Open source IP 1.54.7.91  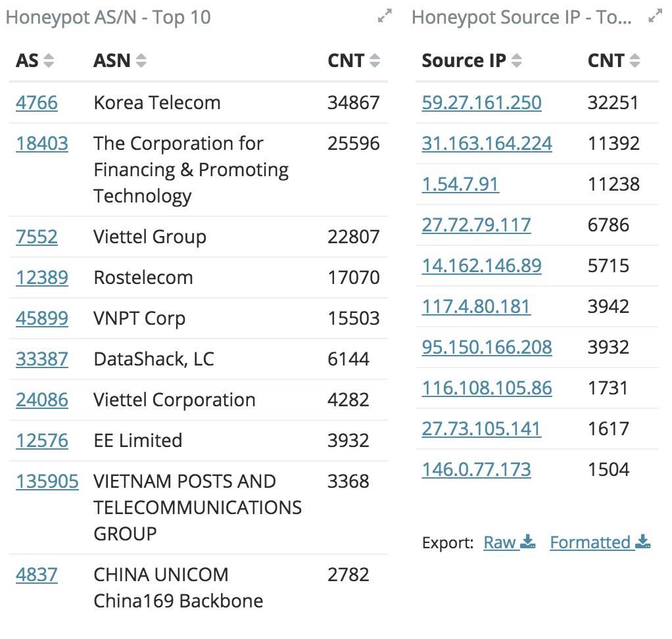click(x=461, y=184)
